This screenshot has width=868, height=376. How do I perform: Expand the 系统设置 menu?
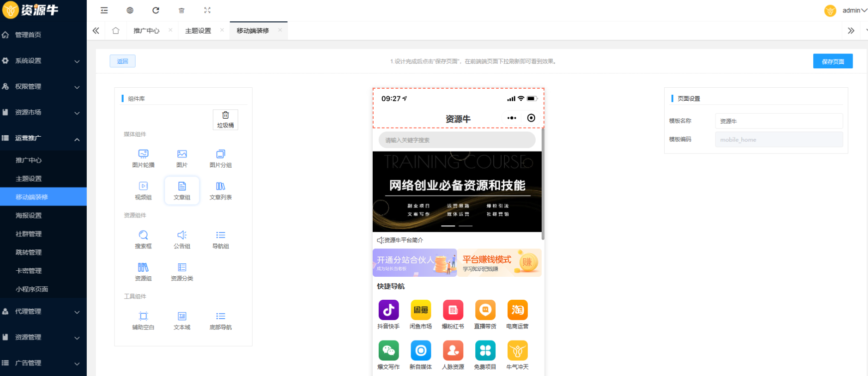(43, 61)
